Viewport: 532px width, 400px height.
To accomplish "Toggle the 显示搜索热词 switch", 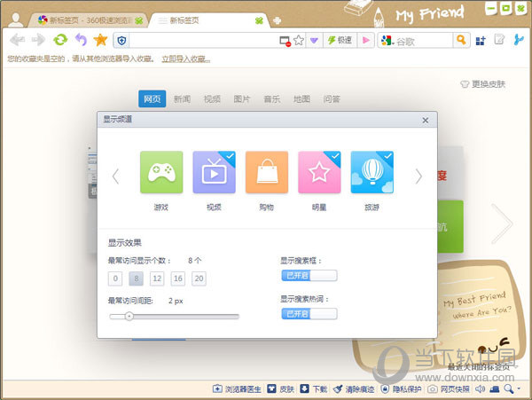I will [x=309, y=314].
